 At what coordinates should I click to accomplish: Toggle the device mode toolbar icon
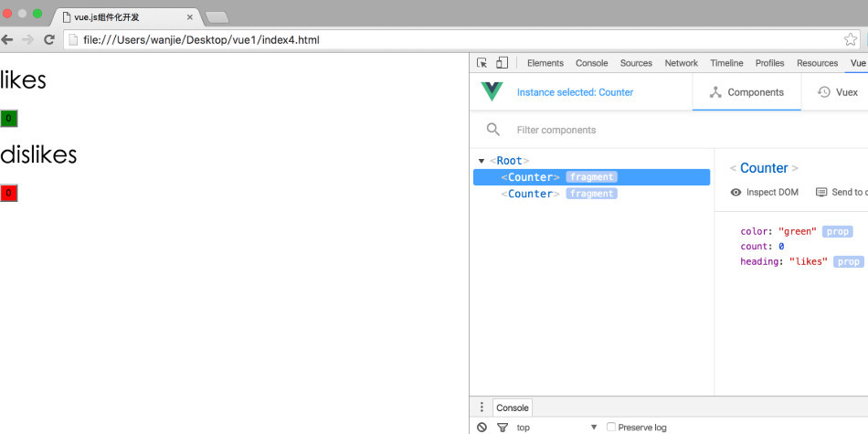point(502,63)
